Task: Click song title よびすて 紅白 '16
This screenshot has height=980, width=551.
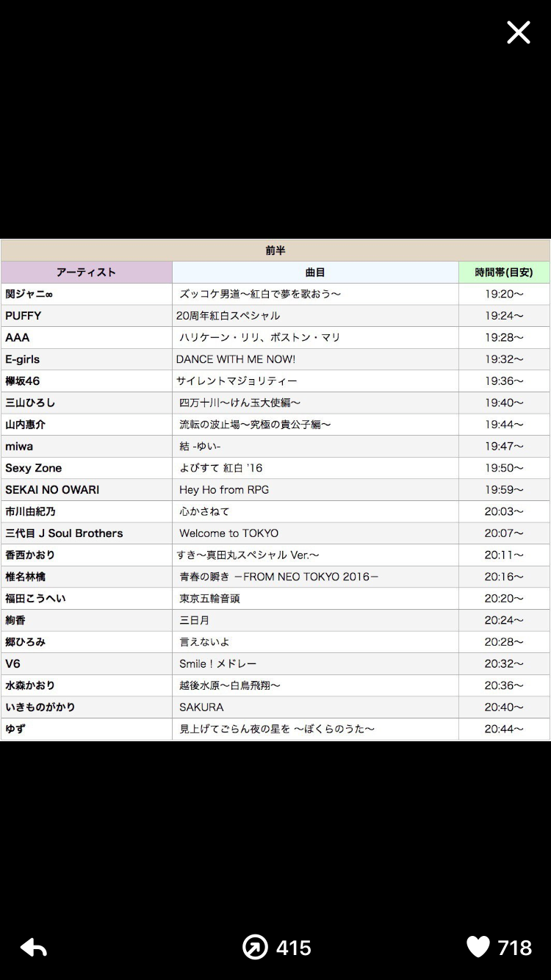Action: (x=220, y=468)
